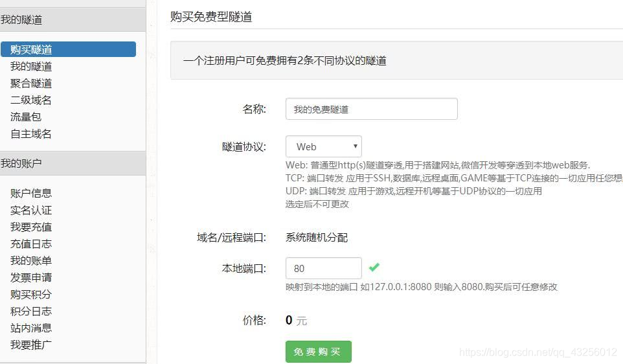Open 购买隧道 in the sidebar
The height and width of the screenshot is (364, 623).
(x=68, y=49)
